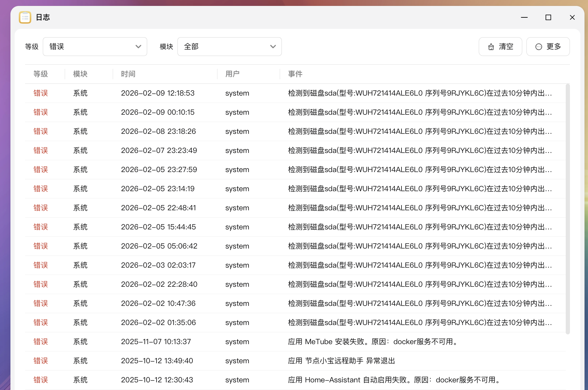Click the red 错误 level label on the first log row
Screen dimensions: 588x390
(x=40, y=93)
